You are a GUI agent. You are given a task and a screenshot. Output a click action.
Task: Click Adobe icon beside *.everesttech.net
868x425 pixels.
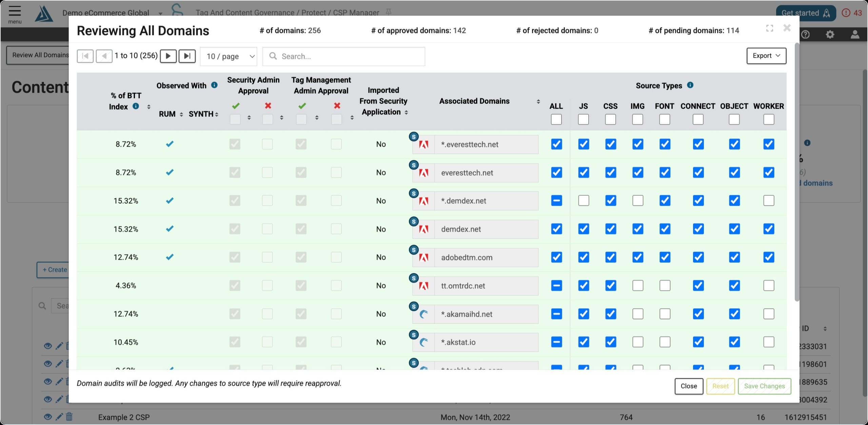pyautogui.click(x=423, y=145)
